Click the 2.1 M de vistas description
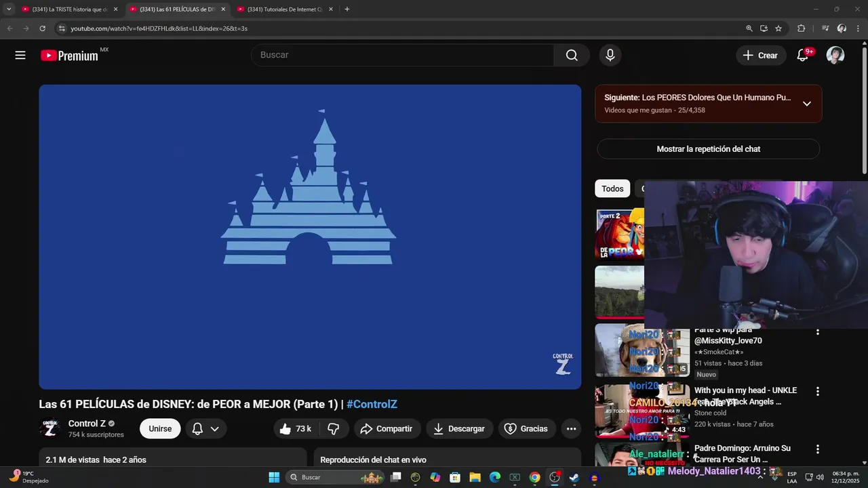The image size is (868, 488). click(172, 458)
